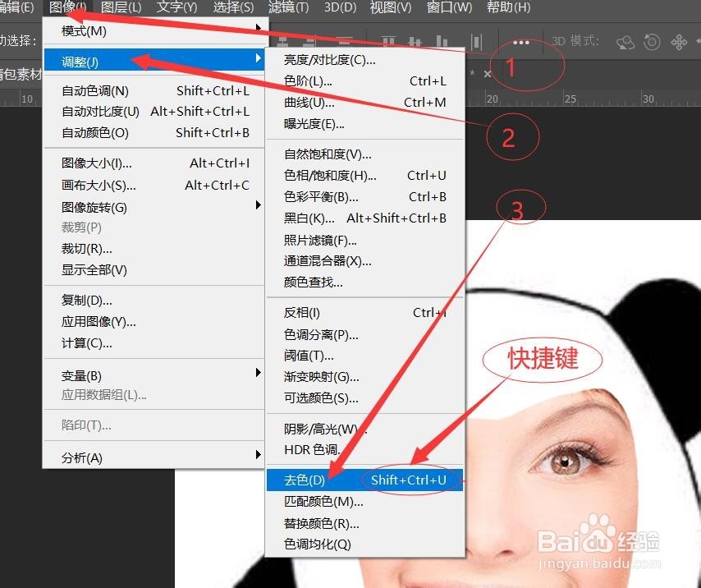This screenshot has height=588, width=701.
Task: Expand the 变量(B) submenu
Action: (x=154, y=375)
